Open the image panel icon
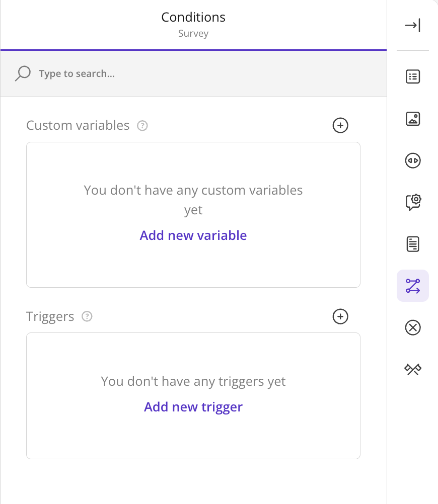This screenshot has width=438, height=504. 413,119
